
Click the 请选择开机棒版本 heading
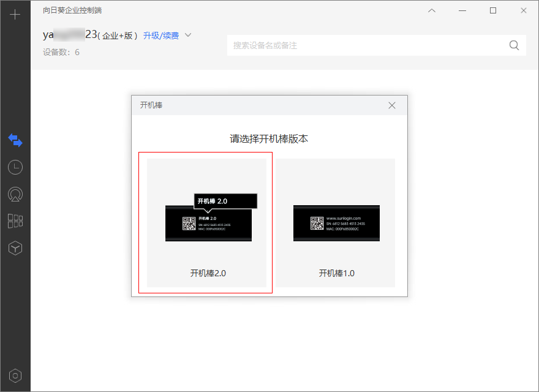(x=269, y=139)
